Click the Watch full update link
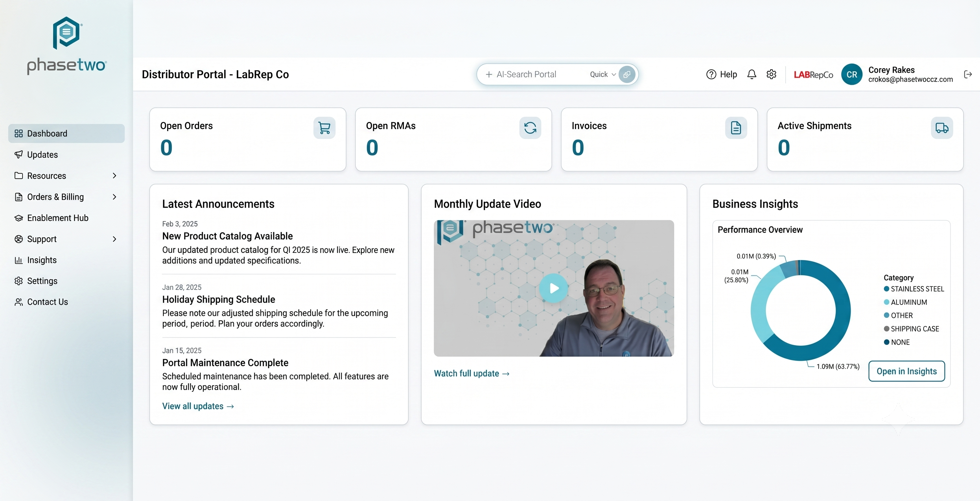The width and height of the screenshot is (980, 501). point(471,374)
